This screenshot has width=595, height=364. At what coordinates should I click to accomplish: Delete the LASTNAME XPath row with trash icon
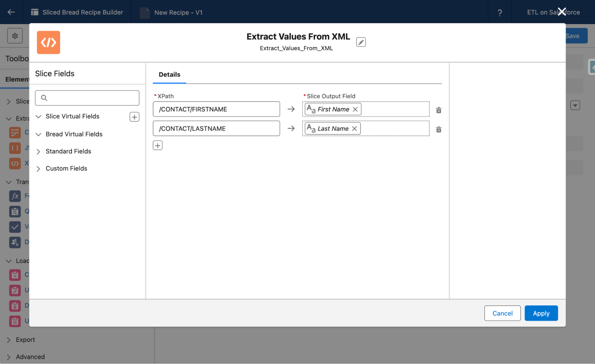tap(438, 129)
